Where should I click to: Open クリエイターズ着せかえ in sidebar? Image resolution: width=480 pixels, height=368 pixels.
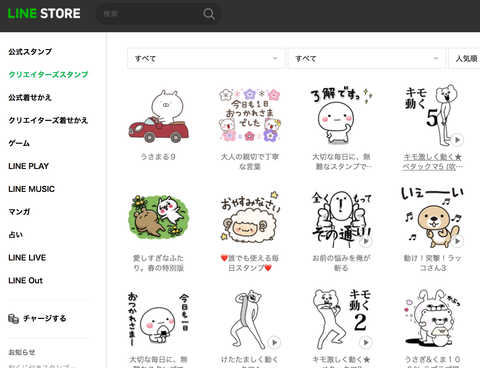point(48,120)
